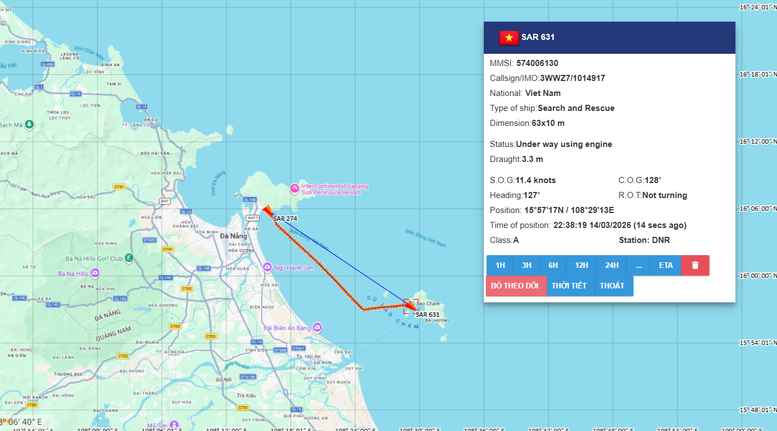Display the 24H vessel track
This screenshot has width=777, height=431.
click(x=611, y=265)
